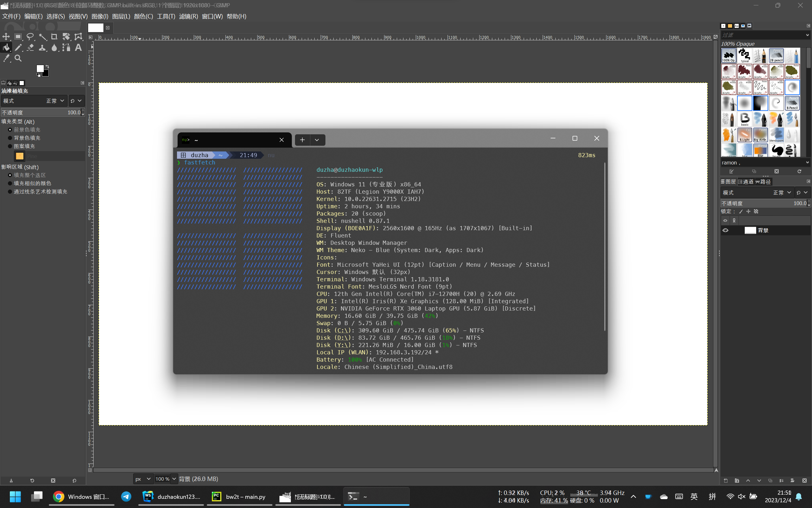Select the Bucket Fill tool
Image resolution: width=812 pixels, height=508 pixels.
click(6, 47)
